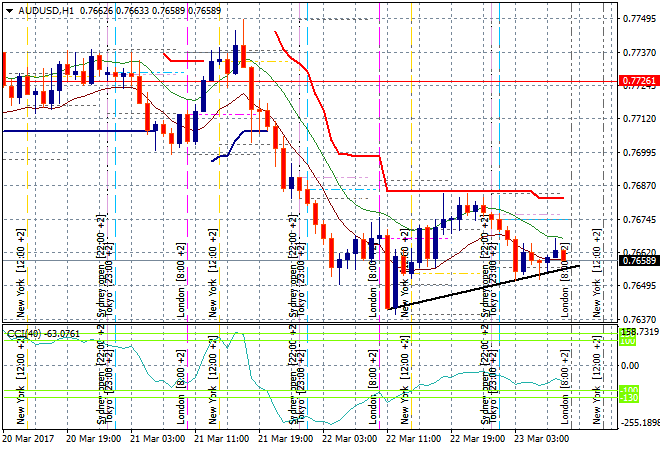Click the 21 Mar 11:00 time label
The width and height of the screenshot is (660, 450).
[x=221, y=438]
